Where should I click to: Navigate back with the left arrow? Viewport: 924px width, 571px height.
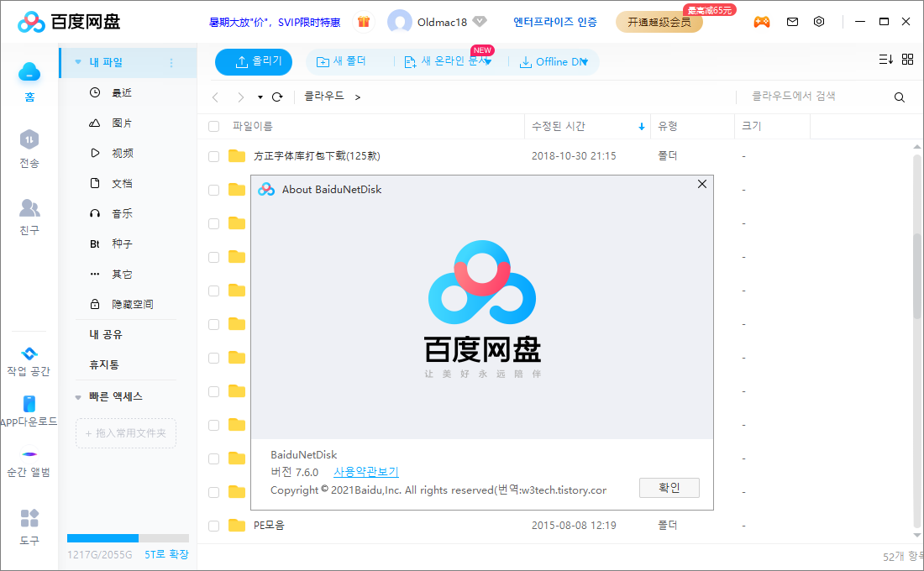[x=216, y=97]
